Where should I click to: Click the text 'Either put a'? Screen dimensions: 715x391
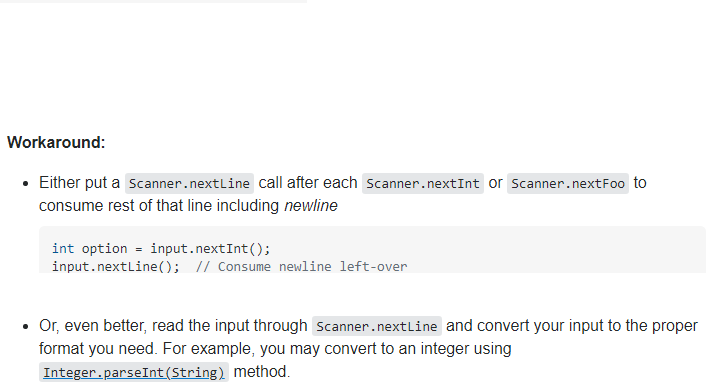click(79, 183)
